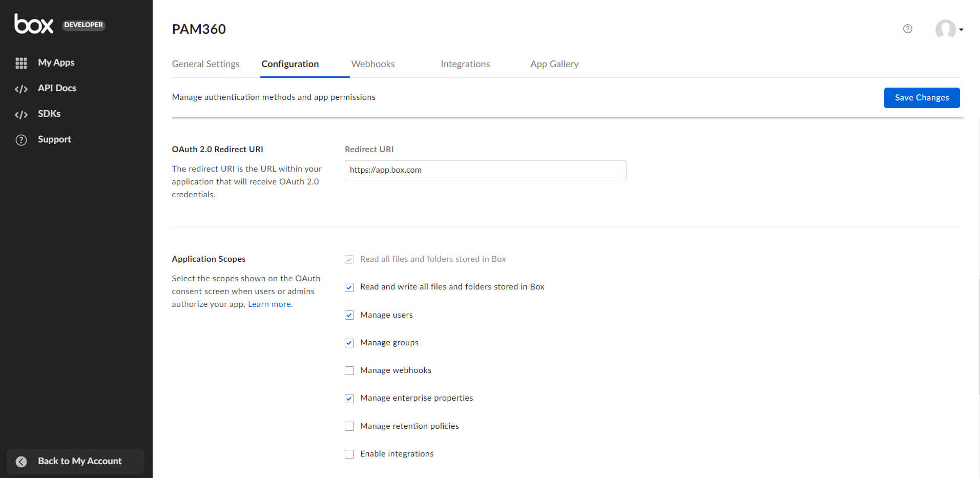Click the user avatar icon
Image resolution: width=980 pixels, height=478 pixels.
pyautogui.click(x=945, y=29)
